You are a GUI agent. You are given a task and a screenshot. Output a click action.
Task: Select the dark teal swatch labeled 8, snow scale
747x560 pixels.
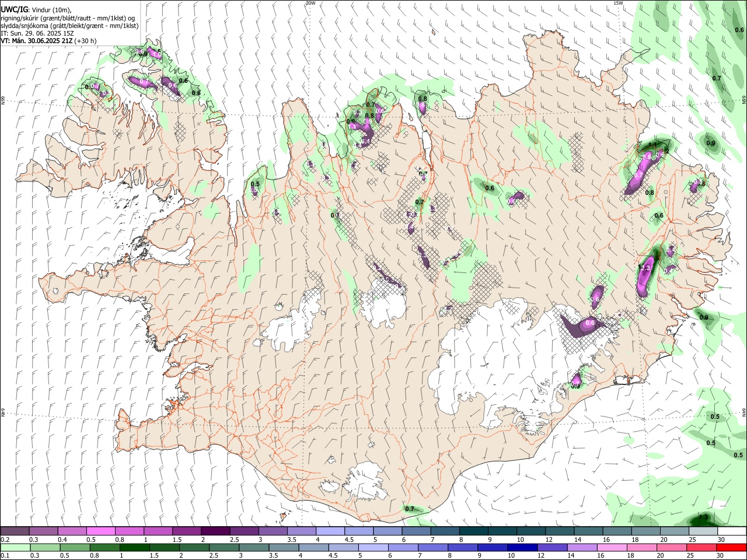(473, 531)
